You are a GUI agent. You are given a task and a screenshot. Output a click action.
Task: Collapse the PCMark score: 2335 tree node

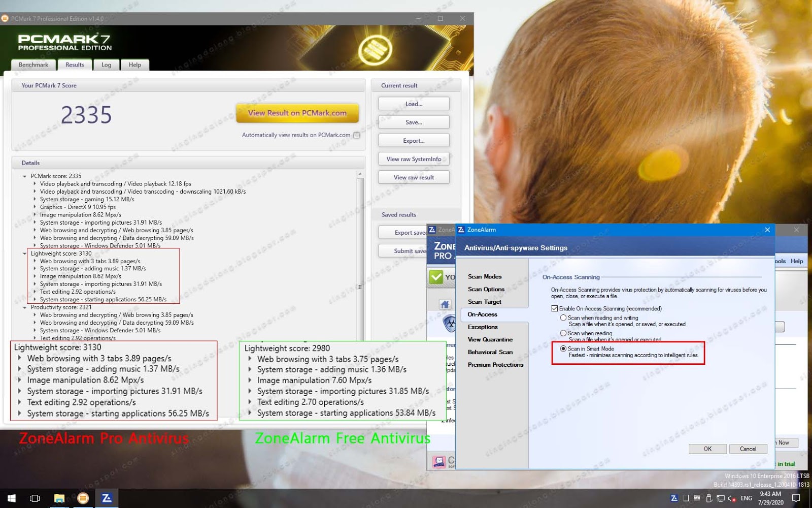click(x=24, y=176)
